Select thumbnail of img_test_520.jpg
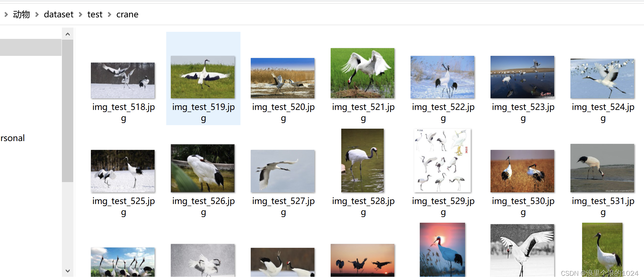 [x=283, y=78]
